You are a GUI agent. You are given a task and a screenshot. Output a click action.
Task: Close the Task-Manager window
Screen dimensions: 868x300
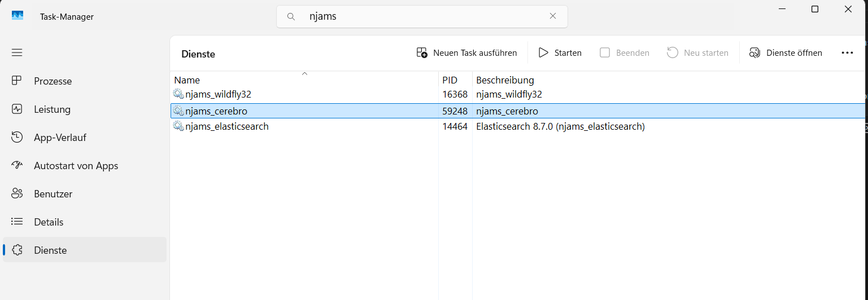click(x=848, y=9)
